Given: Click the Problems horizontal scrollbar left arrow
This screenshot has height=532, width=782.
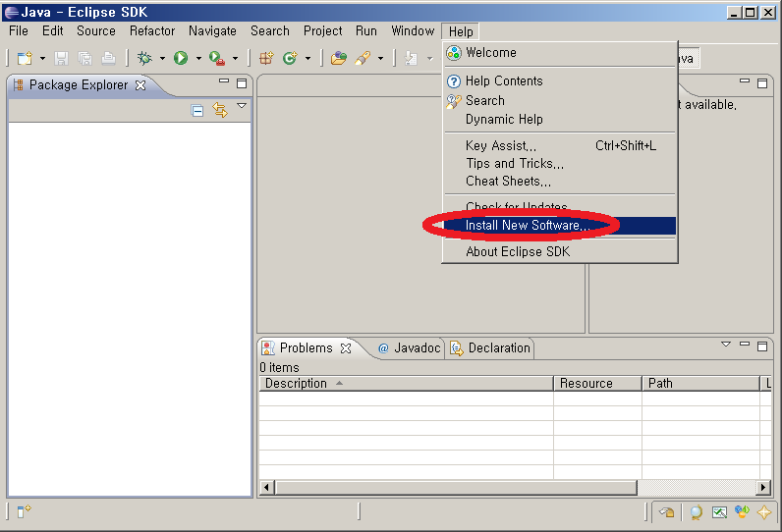Looking at the screenshot, I should coord(267,487).
